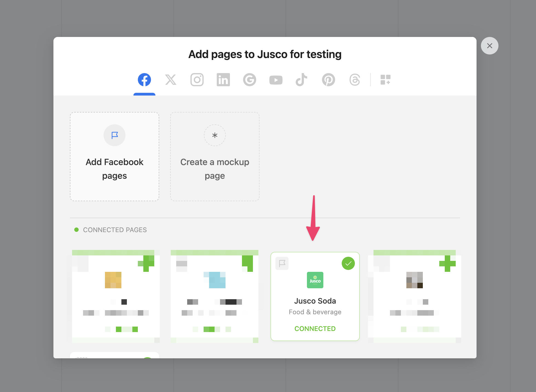536x392 pixels.
Task: Select the LinkedIn icon tab
Action: 223,80
